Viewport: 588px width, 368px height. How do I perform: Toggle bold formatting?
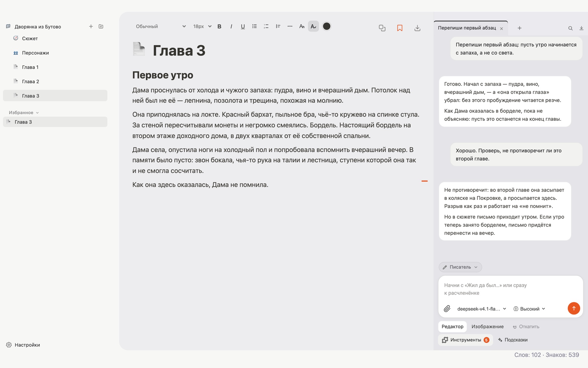click(220, 26)
